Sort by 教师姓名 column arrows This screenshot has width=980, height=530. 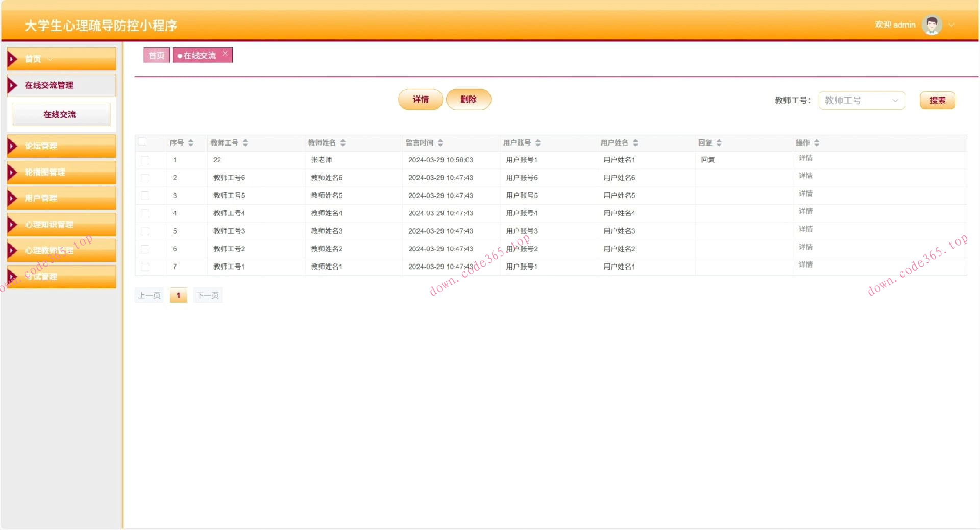pyautogui.click(x=343, y=143)
